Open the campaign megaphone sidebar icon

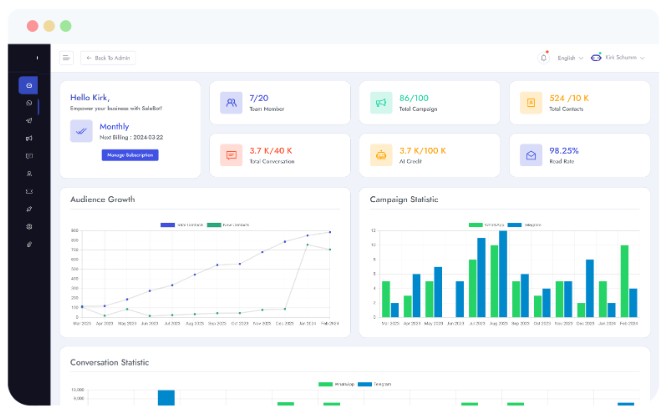point(29,138)
